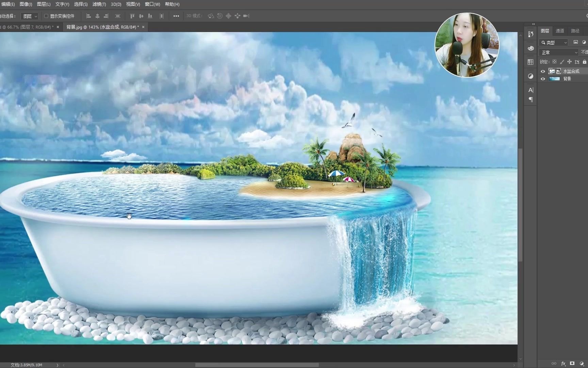Open the 编辑(E) menu

pos(7,4)
